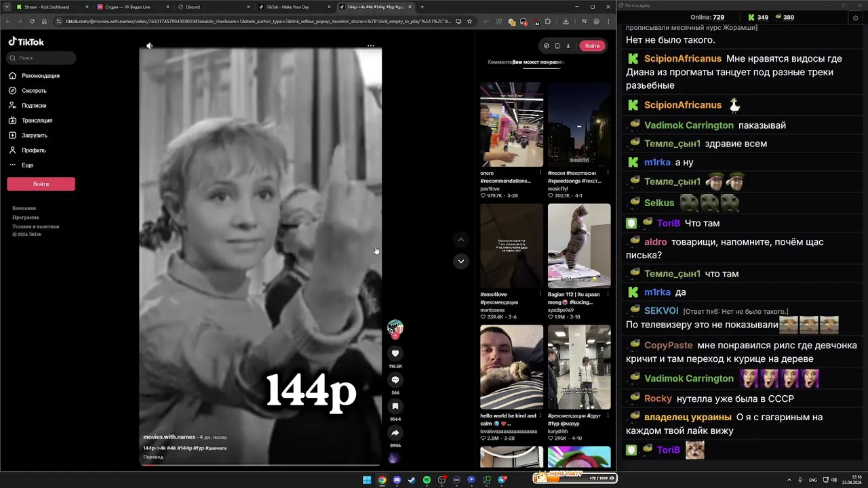Switch to Студия — VK Видео Live tab
Image resolution: width=868 pixels, height=488 pixels.
(x=134, y=7)
